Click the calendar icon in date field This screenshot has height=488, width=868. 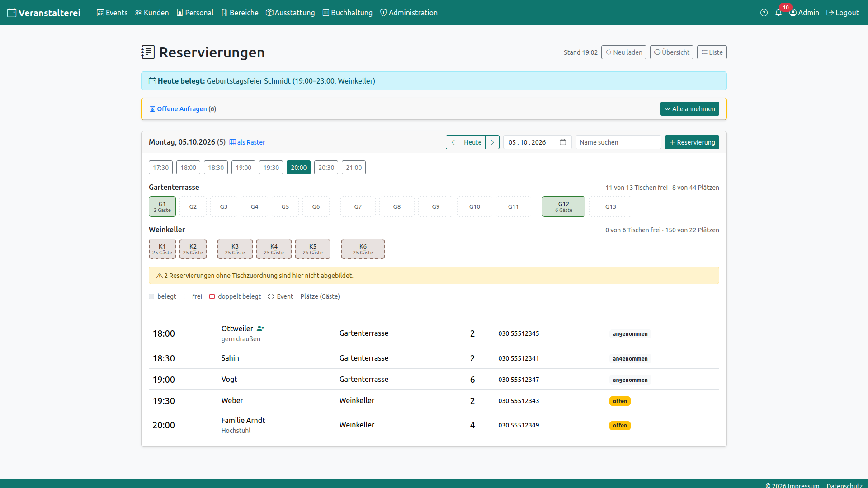tap(563, 142)
